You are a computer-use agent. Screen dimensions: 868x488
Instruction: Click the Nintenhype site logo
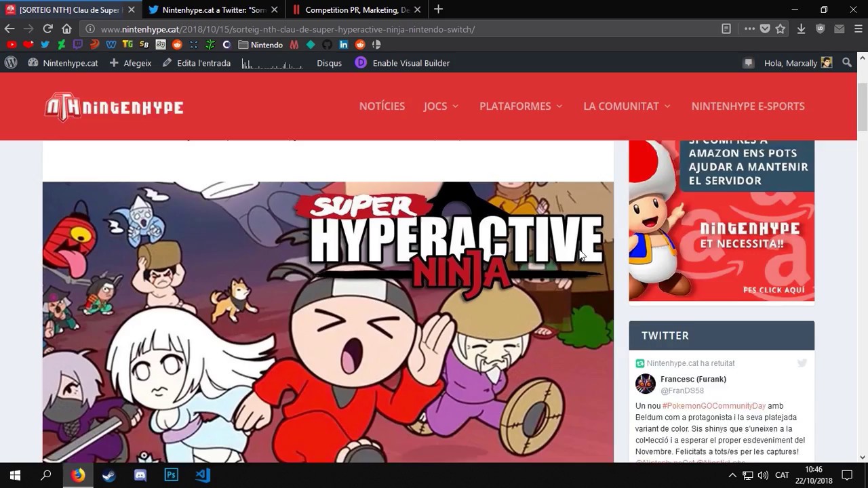(x=114, y=106)
